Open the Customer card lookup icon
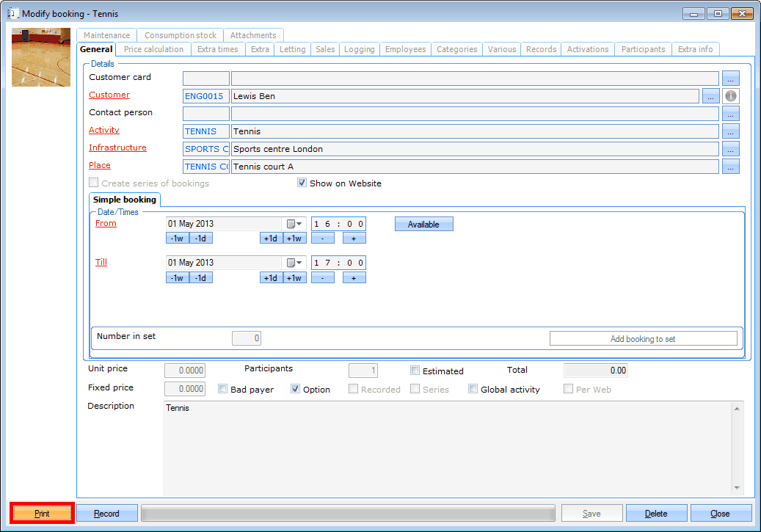This screenshot has height=532, width=761. click(x=731, y=78)
